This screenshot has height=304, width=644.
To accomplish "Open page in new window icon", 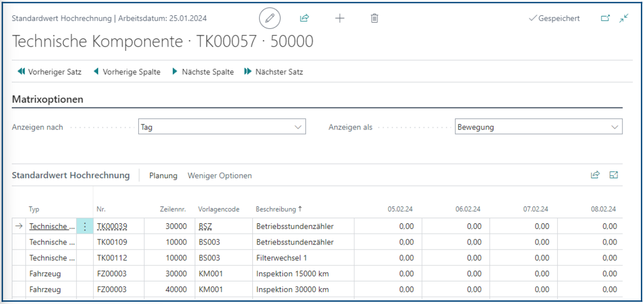I will [x=605, y=18].
